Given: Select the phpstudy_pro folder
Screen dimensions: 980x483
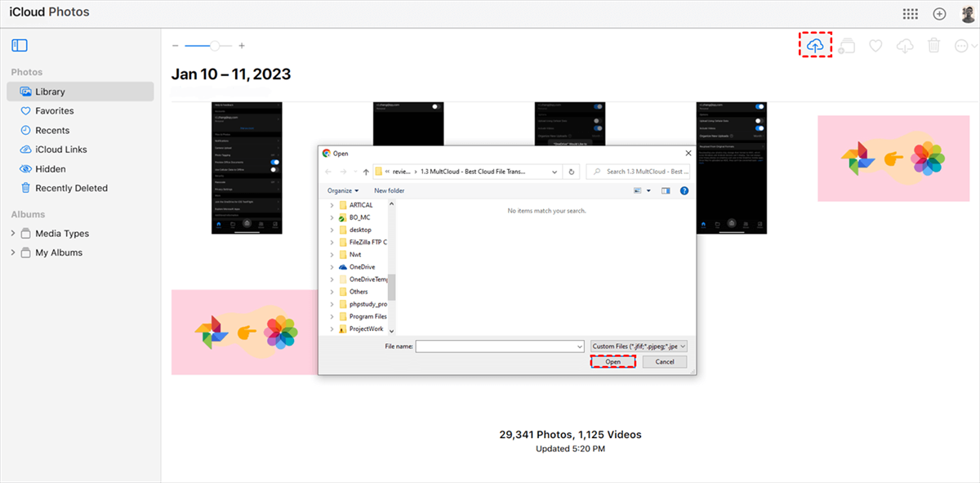Looking at the screenshot, I should (x=364, y=304).
